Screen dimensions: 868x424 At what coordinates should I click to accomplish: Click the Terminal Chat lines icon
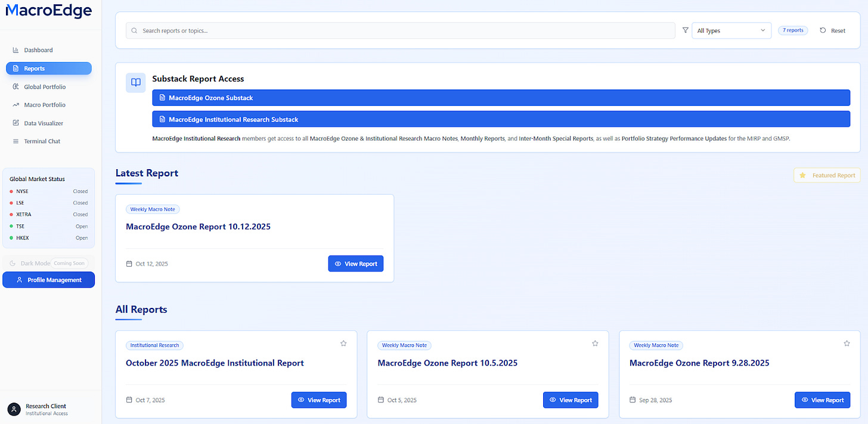(16, 141)
